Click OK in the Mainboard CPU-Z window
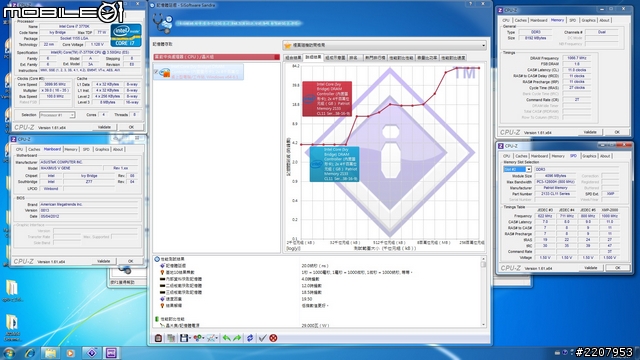The width and height of the screenshot is (640, 360). [131, 261]
